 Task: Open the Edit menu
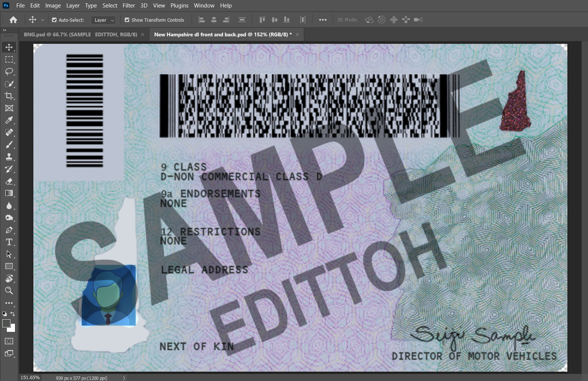click(35, 6)
